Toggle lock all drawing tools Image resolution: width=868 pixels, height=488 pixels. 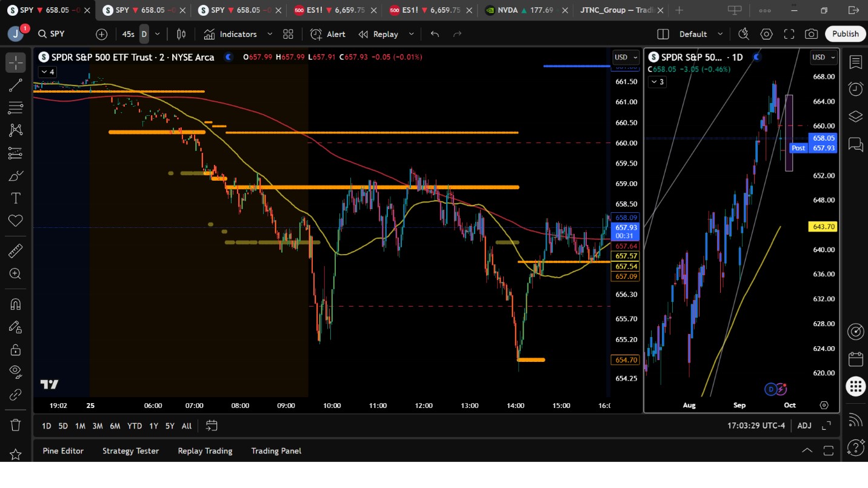coord(16,350)
